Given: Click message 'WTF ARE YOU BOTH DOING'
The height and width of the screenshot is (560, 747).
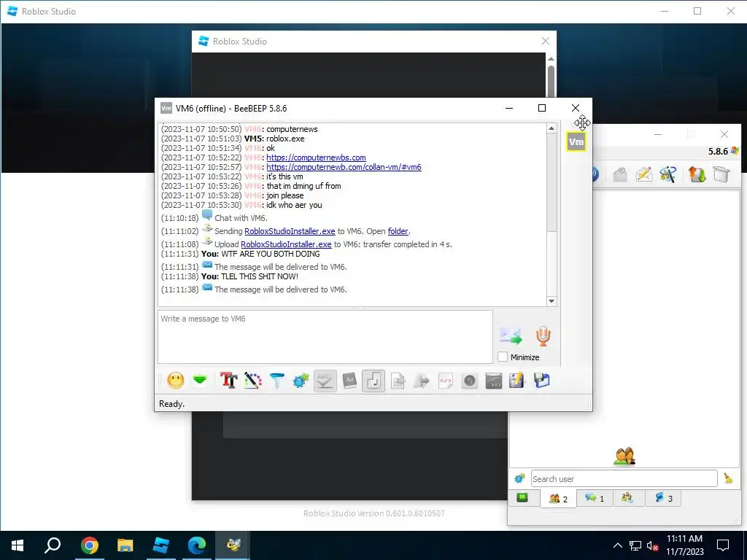Looking at the screenshot, I should 271,254.
